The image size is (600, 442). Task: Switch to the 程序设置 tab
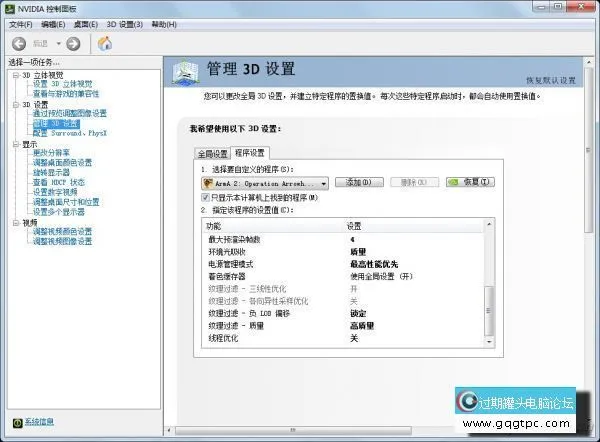249,153
